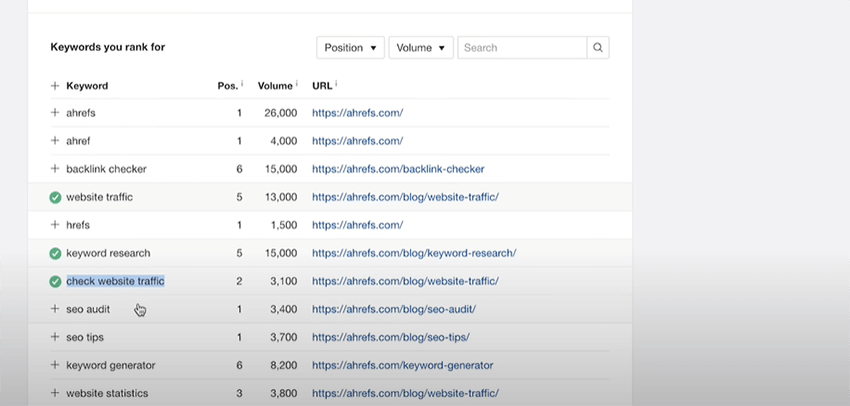The height and width of the screenshot is (406, 850).
Task: Click info icon next to Volume header
Action: pos(297,83)
